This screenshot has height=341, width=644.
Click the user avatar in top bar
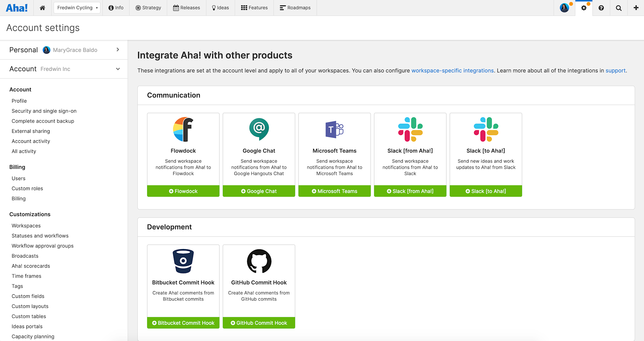pyautogui.click(x=564, y=8)
